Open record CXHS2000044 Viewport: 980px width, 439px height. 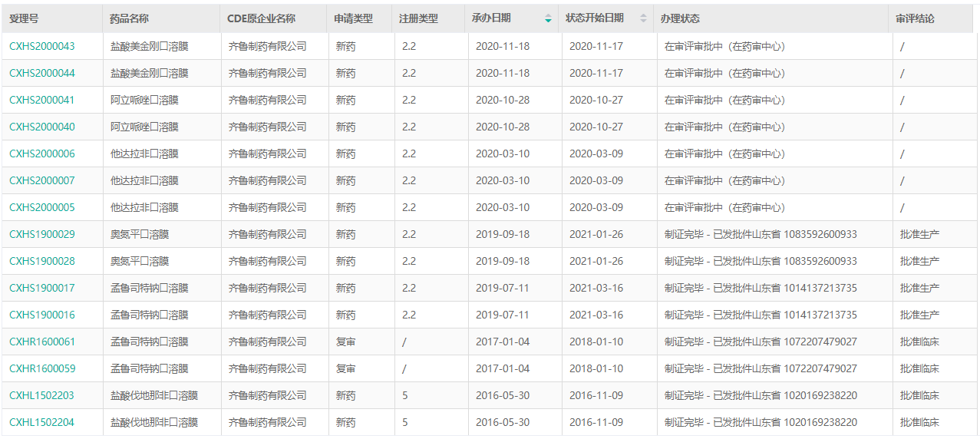click(x=42, y=73)
